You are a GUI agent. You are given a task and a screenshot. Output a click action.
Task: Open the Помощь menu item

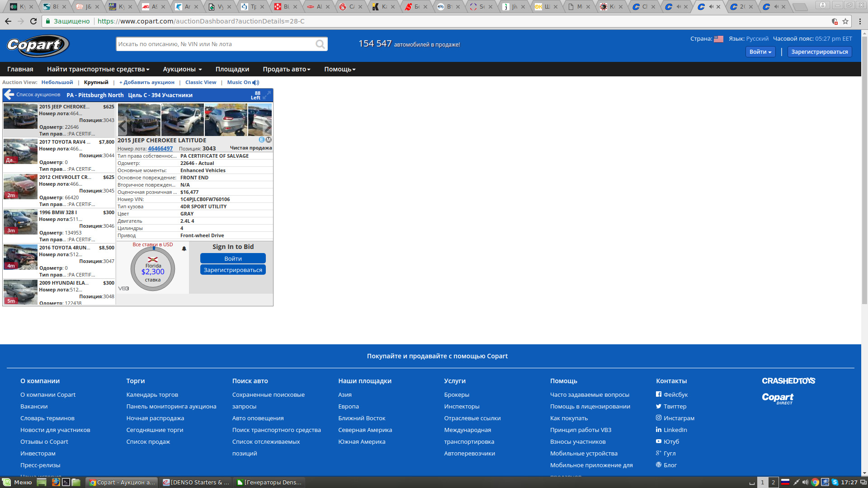click(338, 69)
